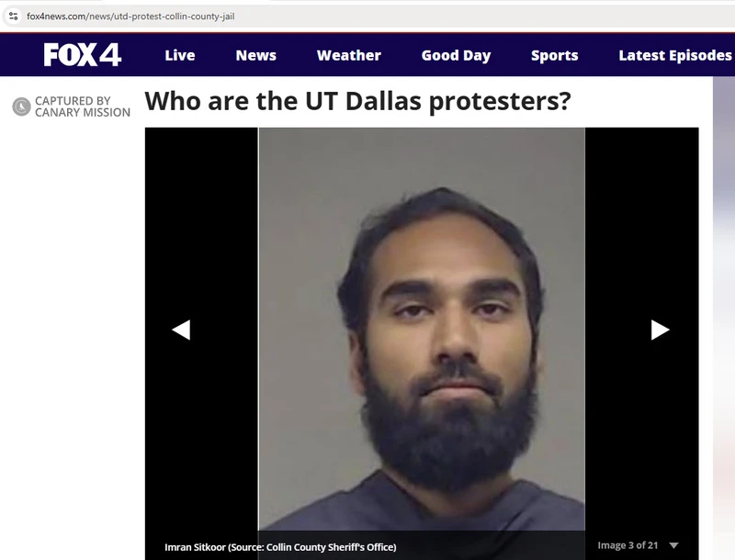Viewport: 735px width, 560px height.
Task: Click the Collin County Sheriff's Office caption
Action: pos(280,547)
